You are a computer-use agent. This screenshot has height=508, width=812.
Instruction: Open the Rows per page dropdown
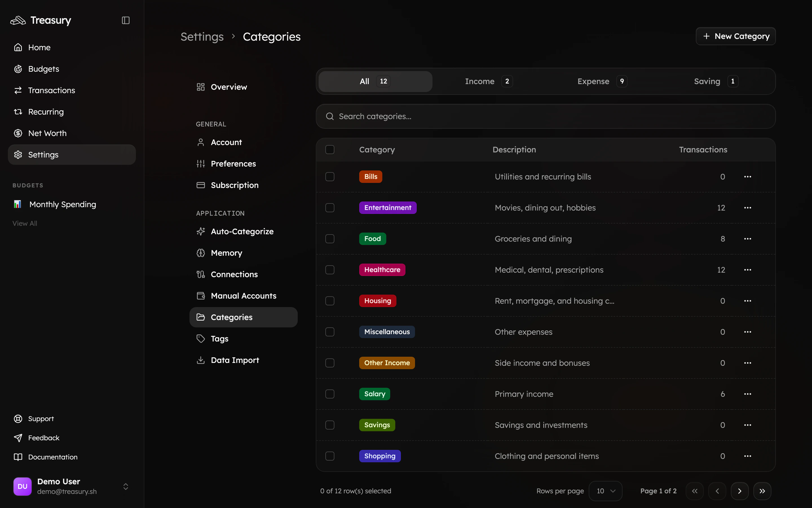[606, 491]
